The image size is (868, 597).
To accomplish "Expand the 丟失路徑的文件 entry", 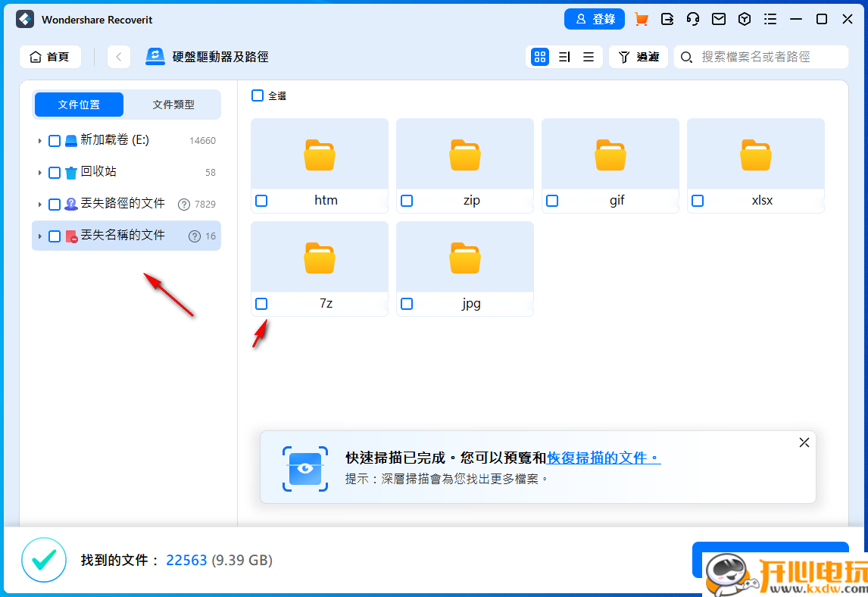I will [x=40, y=204].
